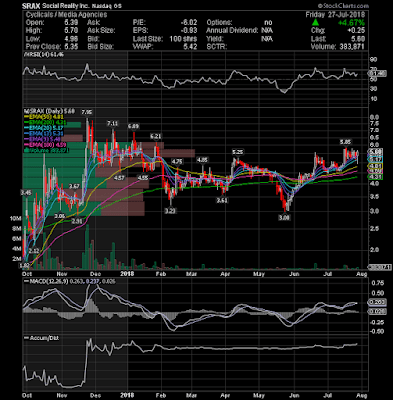
Task: Click the green up-arrow change indicator
Action: (315, 23)
